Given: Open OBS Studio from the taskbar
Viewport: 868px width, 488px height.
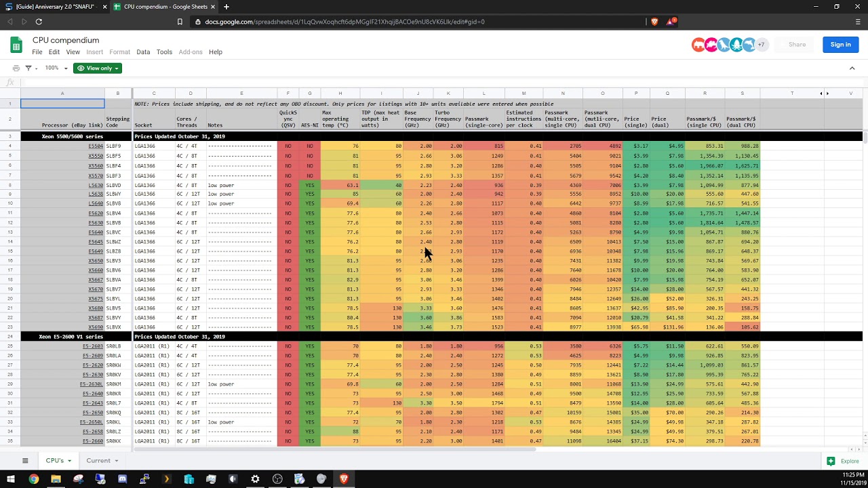Looking at the screenshot, I should (x=277, y=479).
